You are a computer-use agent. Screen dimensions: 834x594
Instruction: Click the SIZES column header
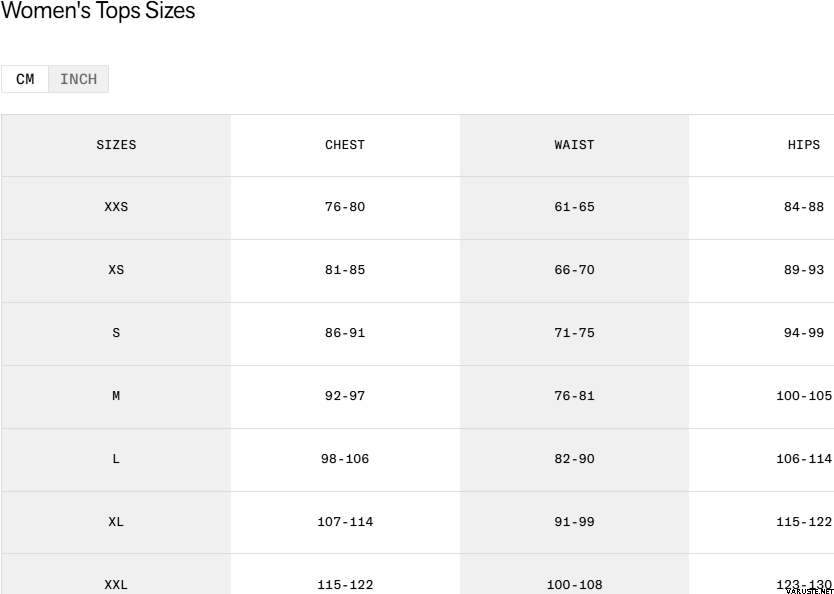coord(116,145)
